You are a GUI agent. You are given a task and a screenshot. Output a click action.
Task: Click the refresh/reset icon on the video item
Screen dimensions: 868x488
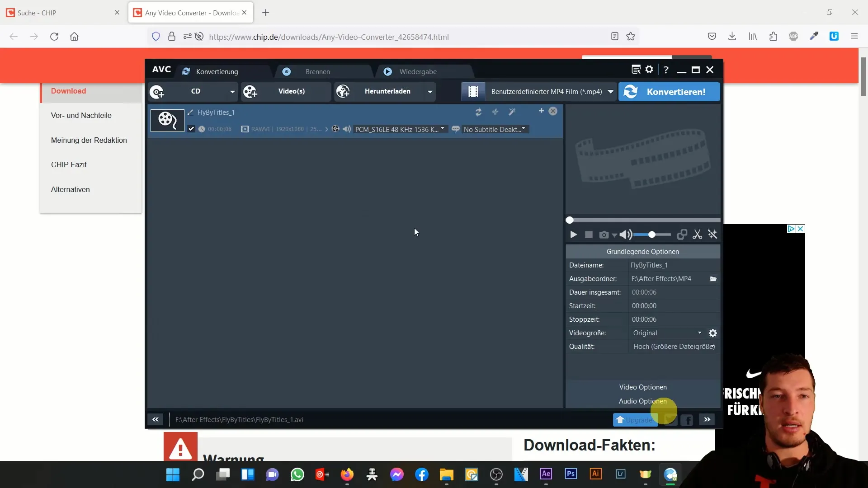[478, 112]
